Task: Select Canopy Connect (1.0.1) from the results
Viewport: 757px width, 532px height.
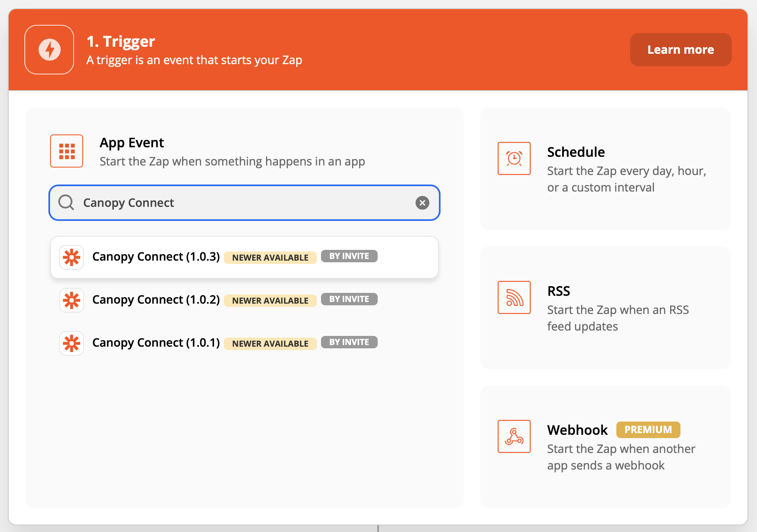Action: tap(244, 343)
